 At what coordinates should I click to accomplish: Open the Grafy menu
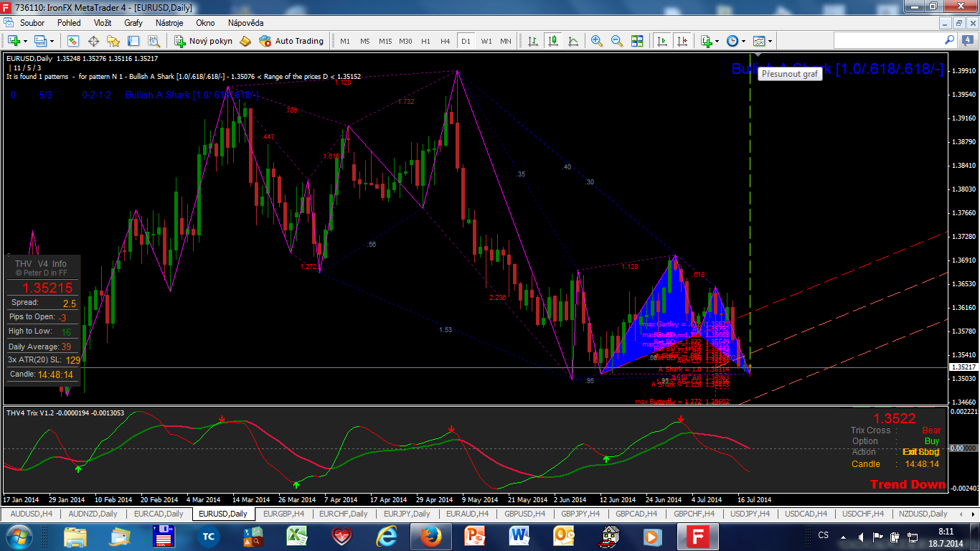coord(133,23)
